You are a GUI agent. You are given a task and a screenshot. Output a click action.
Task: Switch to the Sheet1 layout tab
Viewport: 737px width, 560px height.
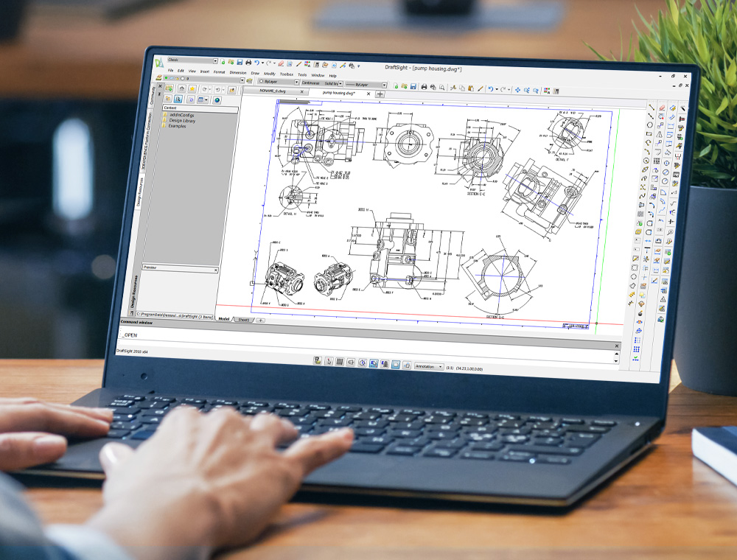pyautogui.click(x=245, y=321)
